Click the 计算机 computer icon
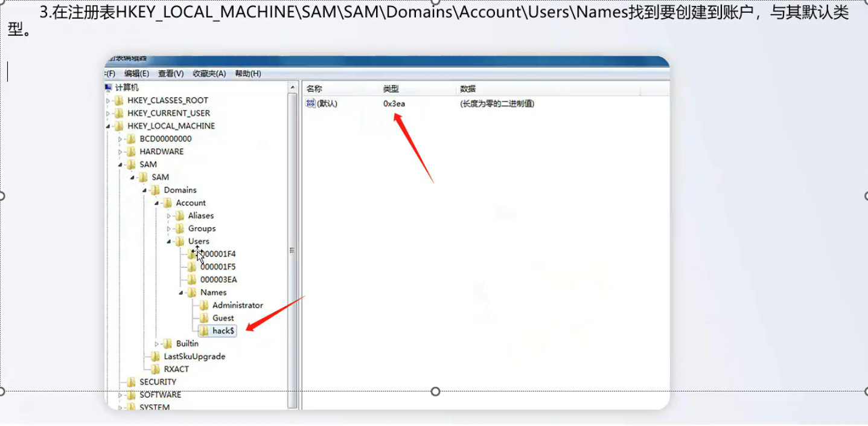Screen dimensions: 868x426 coord(109,88)
